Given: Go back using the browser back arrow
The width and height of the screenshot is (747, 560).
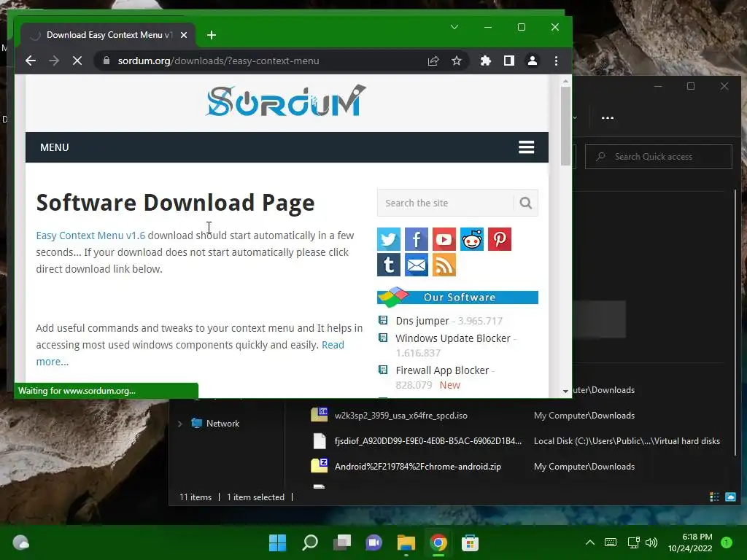Looking at the screenshot, I should 31,61.
